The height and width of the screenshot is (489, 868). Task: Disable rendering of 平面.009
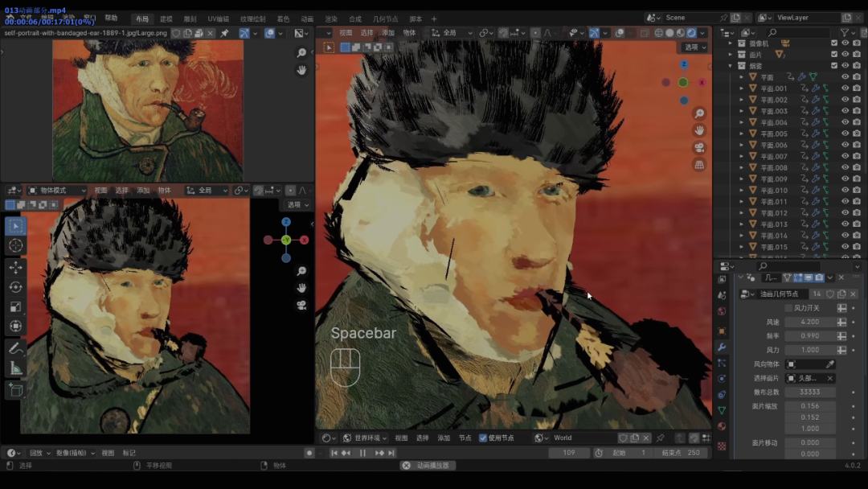click(x=857, y=179)
